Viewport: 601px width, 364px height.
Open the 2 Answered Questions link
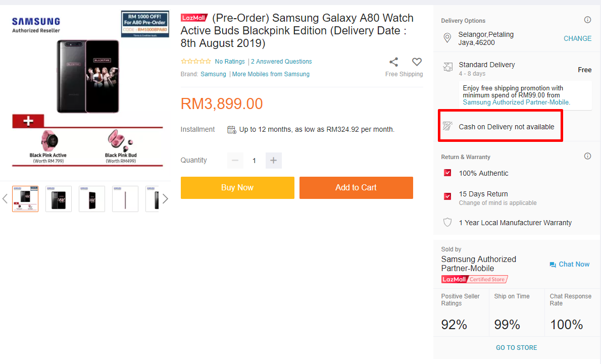click(281, 62)
